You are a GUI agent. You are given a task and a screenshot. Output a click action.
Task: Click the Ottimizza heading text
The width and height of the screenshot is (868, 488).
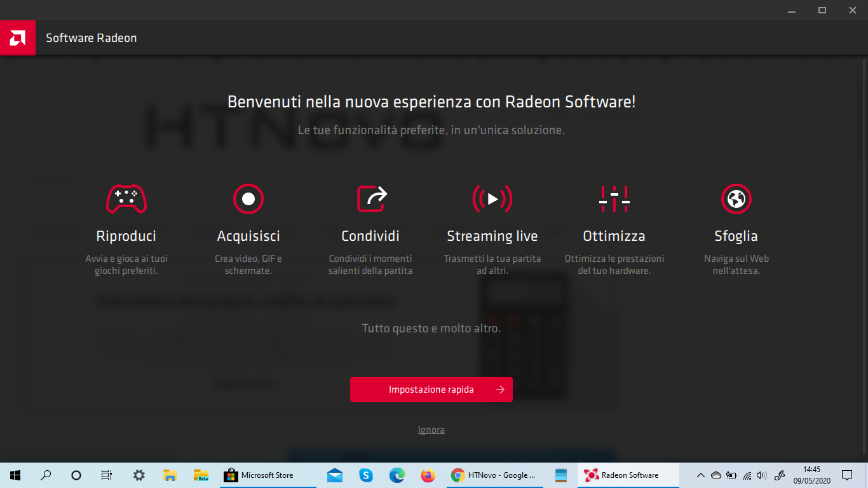click(614, 236)
